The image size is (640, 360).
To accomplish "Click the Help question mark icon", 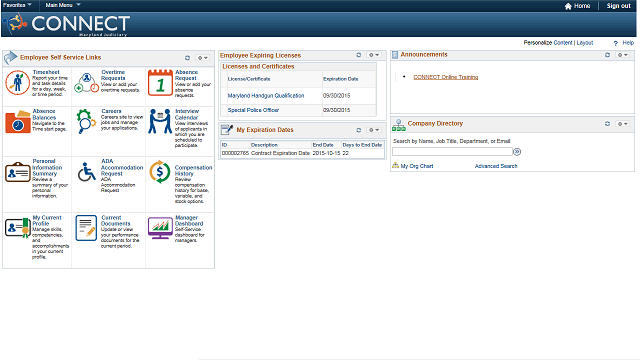I will tap(616, 43).
